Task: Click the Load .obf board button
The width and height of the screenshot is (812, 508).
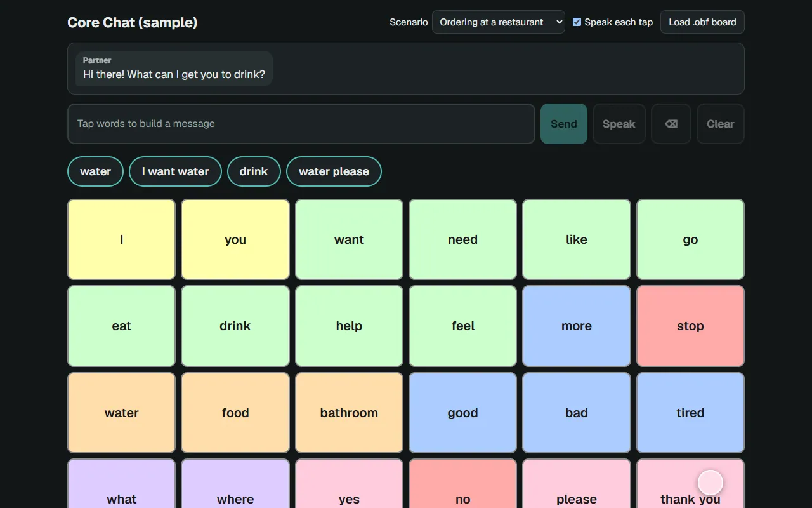Action: [702, 22]
